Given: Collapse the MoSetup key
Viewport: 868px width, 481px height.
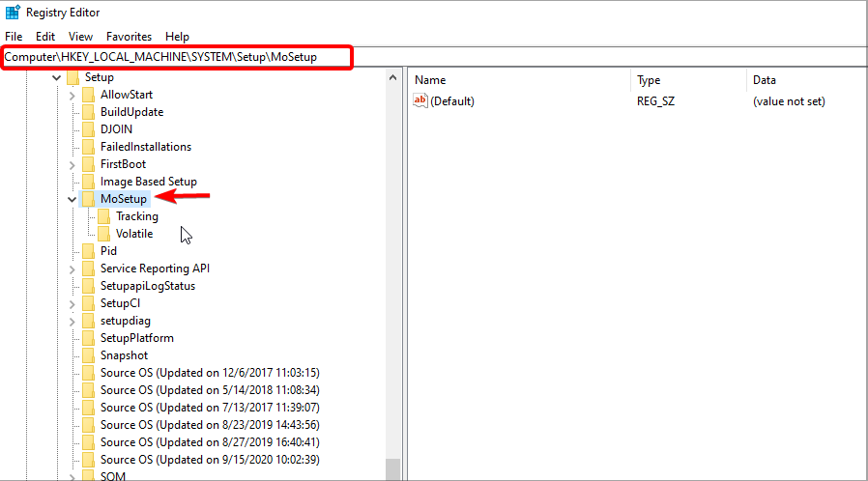Looking at the screenshot, I should pyautogui.click(x=72, y=200).
